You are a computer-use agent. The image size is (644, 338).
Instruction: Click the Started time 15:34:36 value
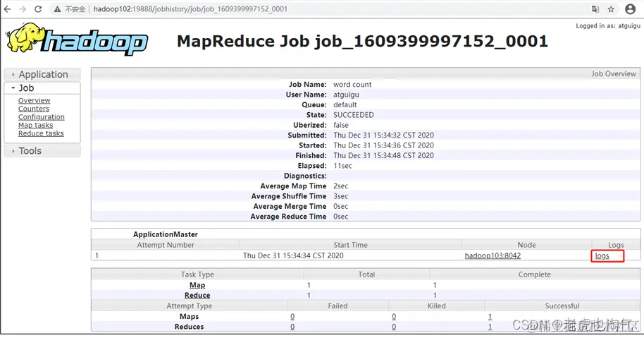tap(383, 145)
